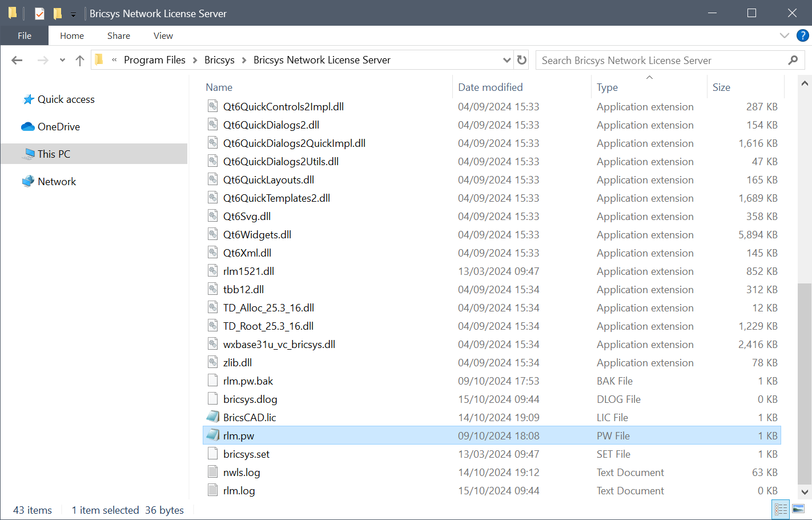Click the Up one level arrow
Image resolution: width=812 pixels, height=520 pixels.
(x=80, y=60)
